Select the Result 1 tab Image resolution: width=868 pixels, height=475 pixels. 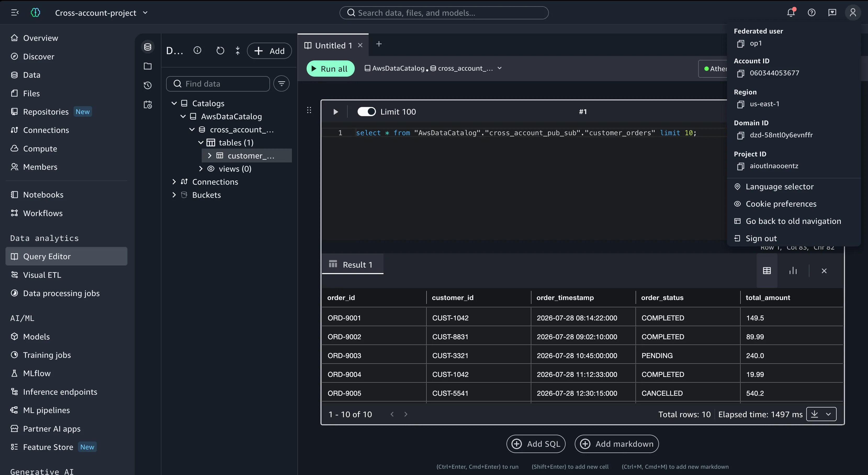352,265
